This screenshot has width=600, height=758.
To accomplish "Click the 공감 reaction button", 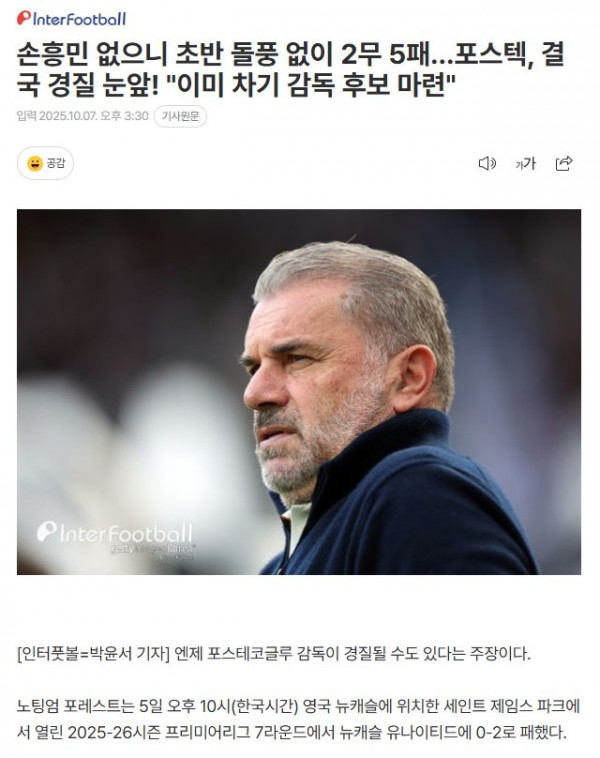I will click(45, 163).
